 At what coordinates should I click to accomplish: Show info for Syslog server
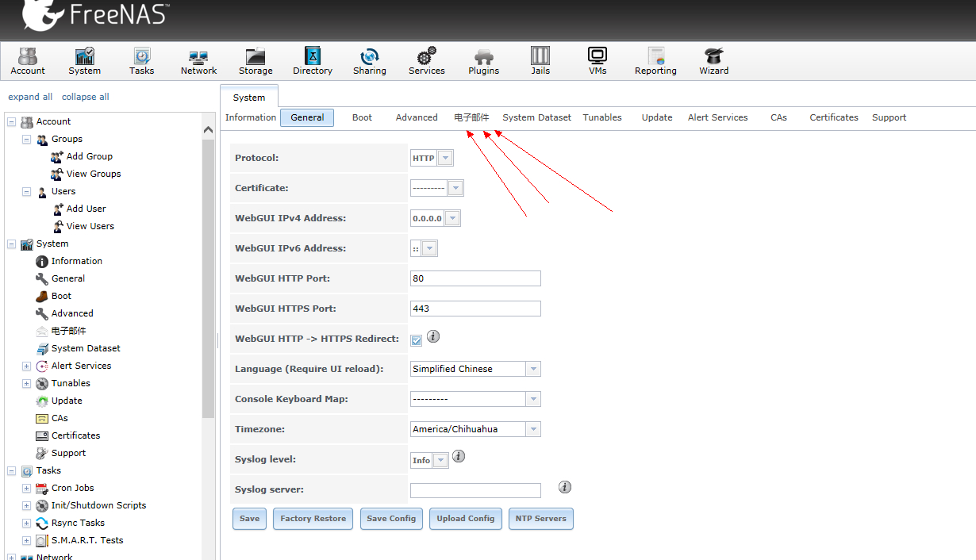[565, 487]
